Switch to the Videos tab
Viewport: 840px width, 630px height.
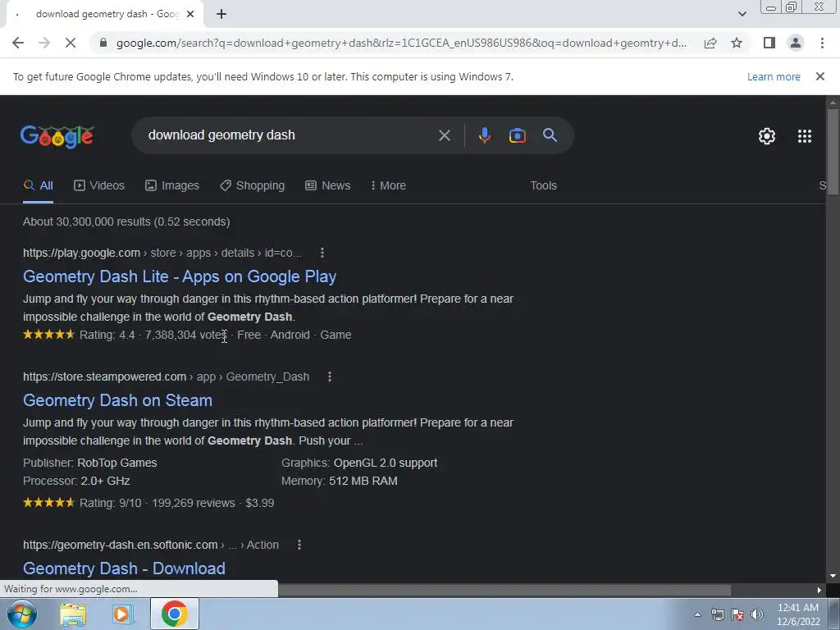point(99,185)
